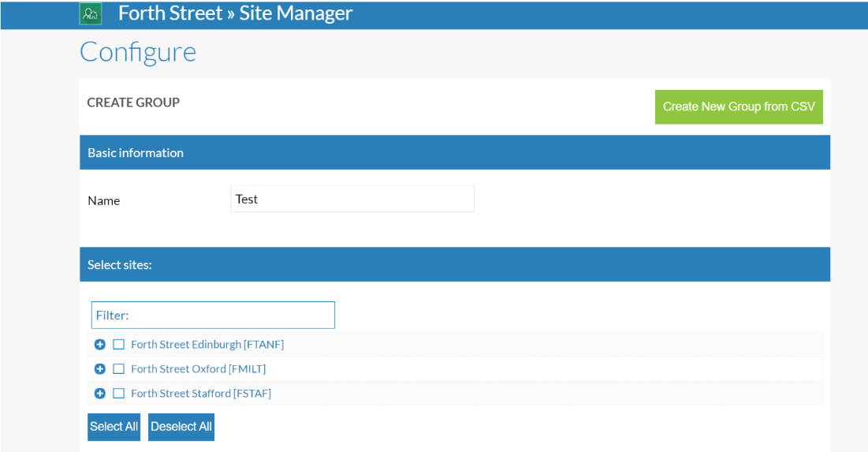868x452 pixels.
Task: Open the Forth Street Edinburgh [FTANF] link
Action: point(207,345)
